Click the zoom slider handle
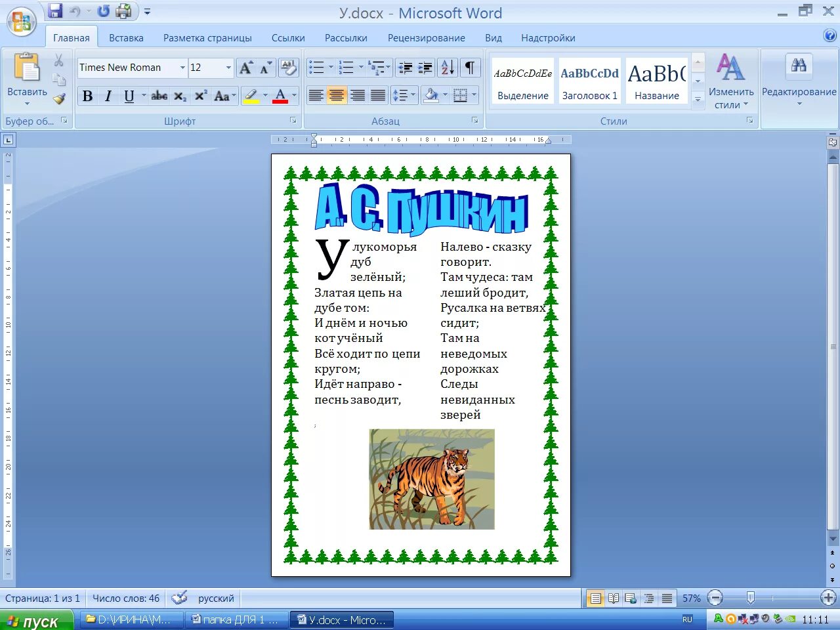 tap(751, 598)
